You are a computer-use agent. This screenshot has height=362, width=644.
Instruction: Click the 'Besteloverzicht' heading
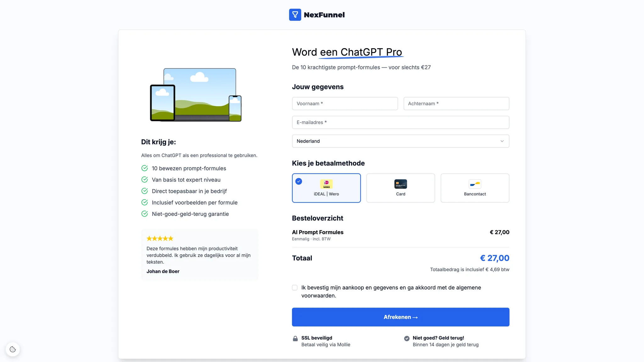tap(318, 218)
